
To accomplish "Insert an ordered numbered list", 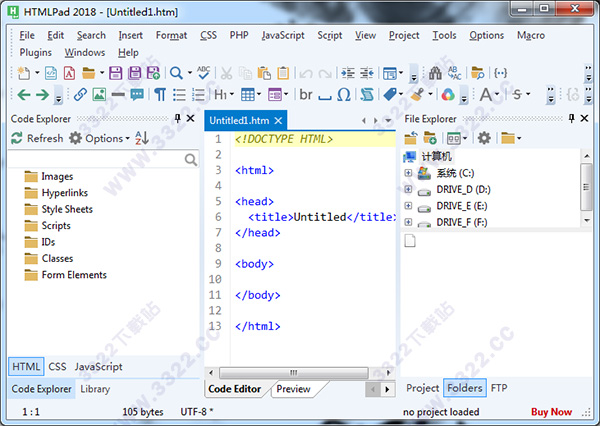I will [x=198, y=94].
